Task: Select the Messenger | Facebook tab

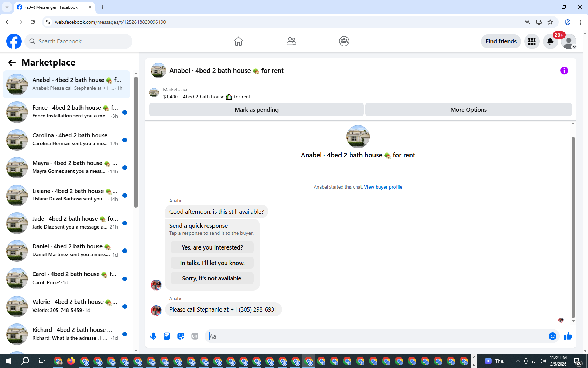Action: tap(54, 7)
